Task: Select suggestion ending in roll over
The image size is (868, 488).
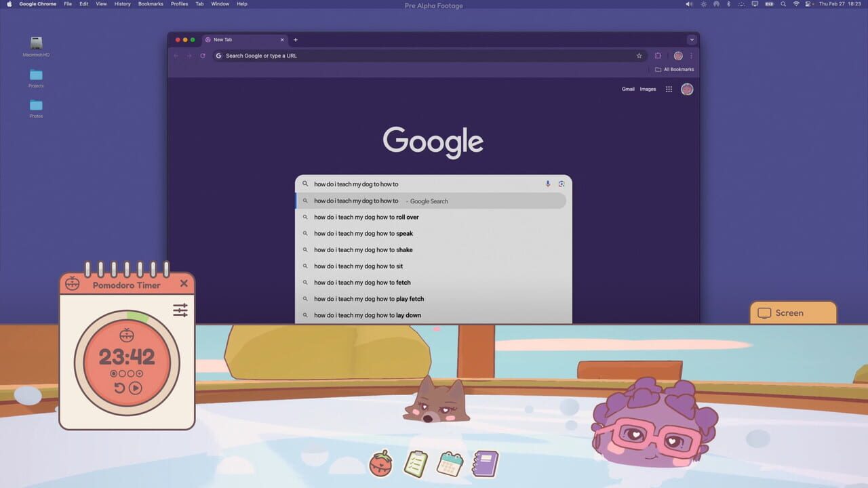Action: [366, 217]
